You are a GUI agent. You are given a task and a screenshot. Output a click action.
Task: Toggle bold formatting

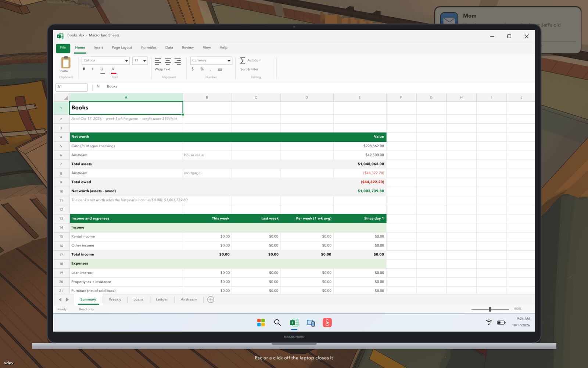pyautogui.click(x=84, y=69)
